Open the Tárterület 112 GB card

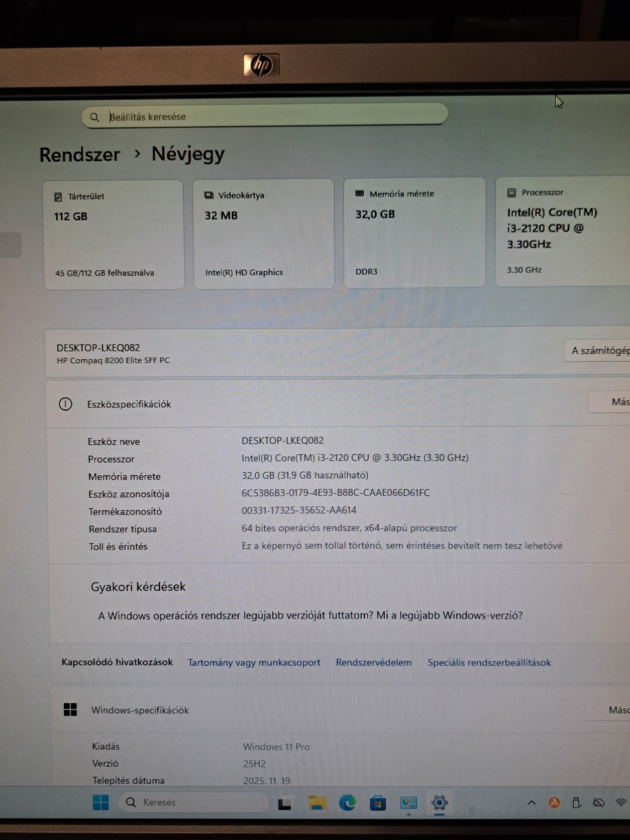click(114, 235)
